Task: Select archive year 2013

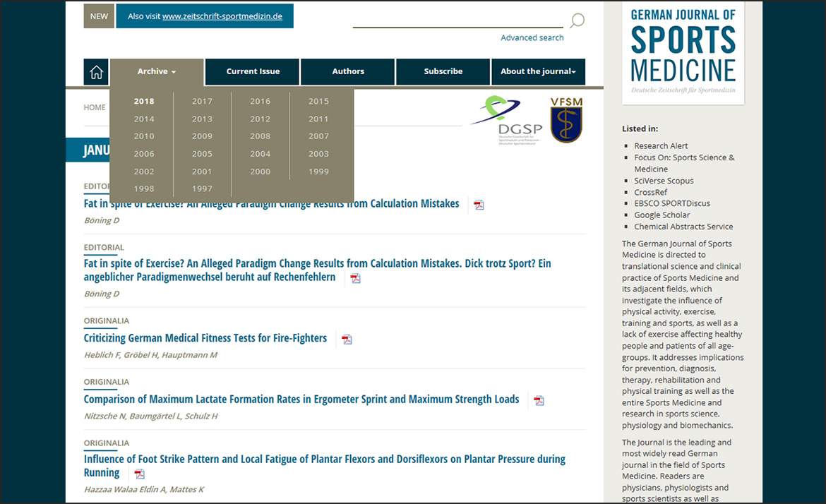Action: point(203,119)
